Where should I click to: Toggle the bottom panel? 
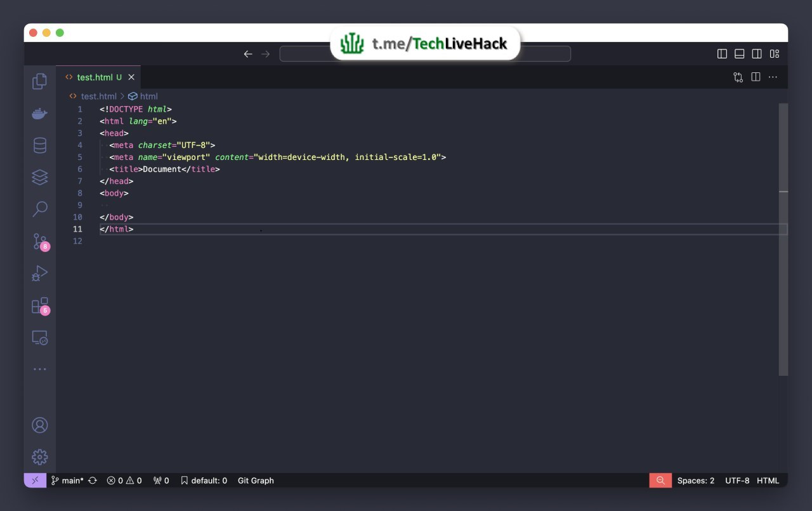(x=739, y=54)
